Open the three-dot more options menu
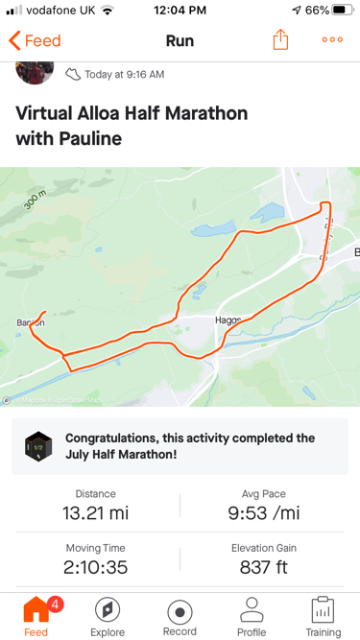The width and height of the screenshot is (360, 640). click(332, 40)
